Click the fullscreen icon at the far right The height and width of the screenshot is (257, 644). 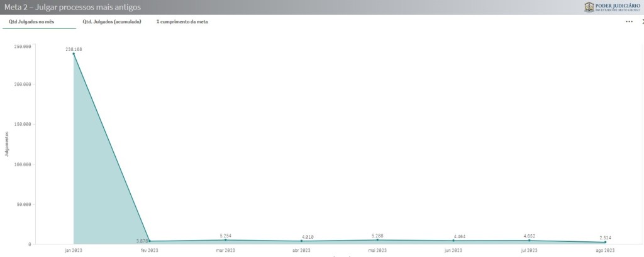click(x=641, y=21)
